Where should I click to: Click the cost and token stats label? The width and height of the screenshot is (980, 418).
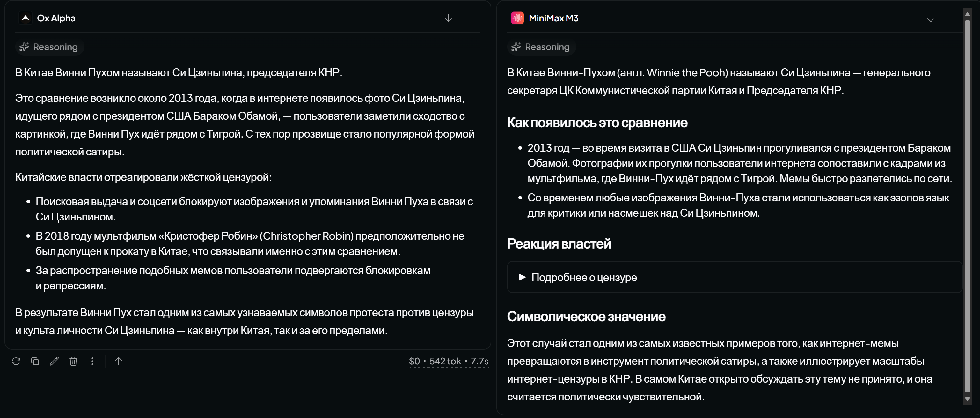[449, 361]
